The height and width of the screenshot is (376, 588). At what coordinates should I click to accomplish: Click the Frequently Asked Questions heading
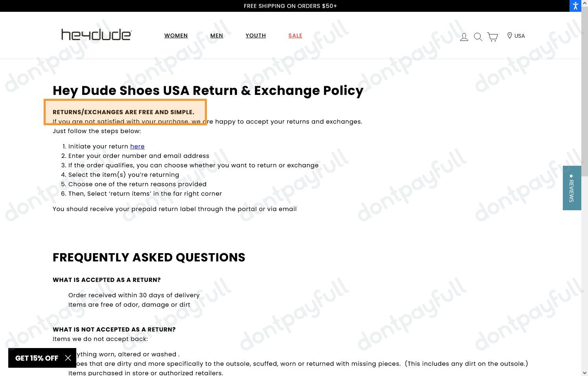point(149,257)
